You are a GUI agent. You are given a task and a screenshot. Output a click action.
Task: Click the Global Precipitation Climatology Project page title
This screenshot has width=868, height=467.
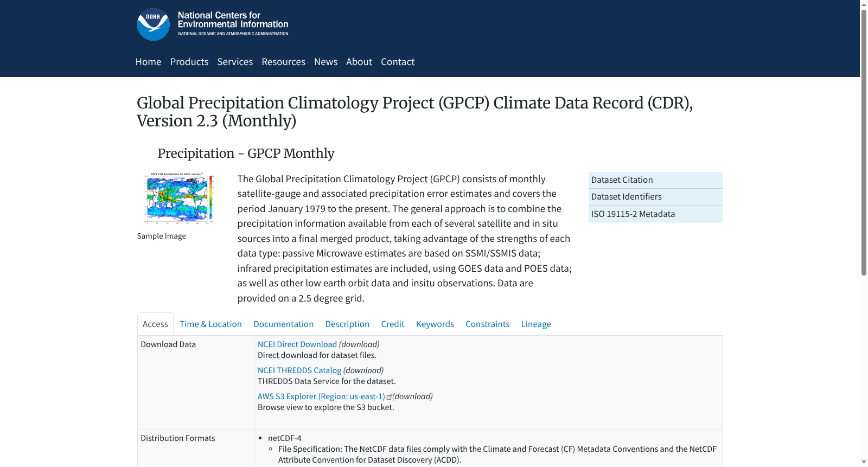point(414,112)
